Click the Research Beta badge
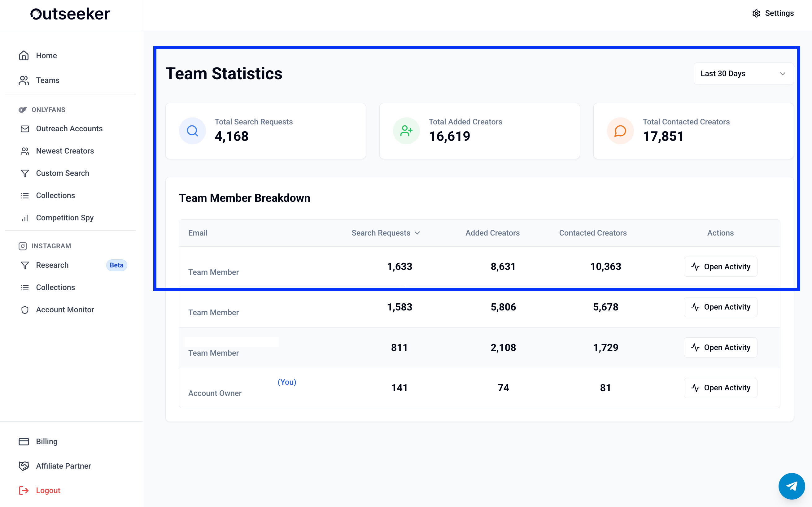The image size is (812, 507). tap(116, 265)
